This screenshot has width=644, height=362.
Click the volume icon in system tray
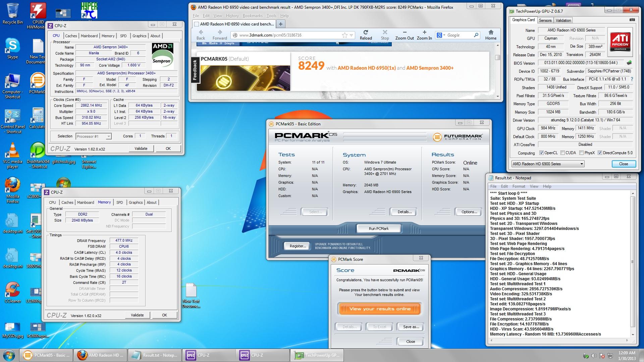594,356
